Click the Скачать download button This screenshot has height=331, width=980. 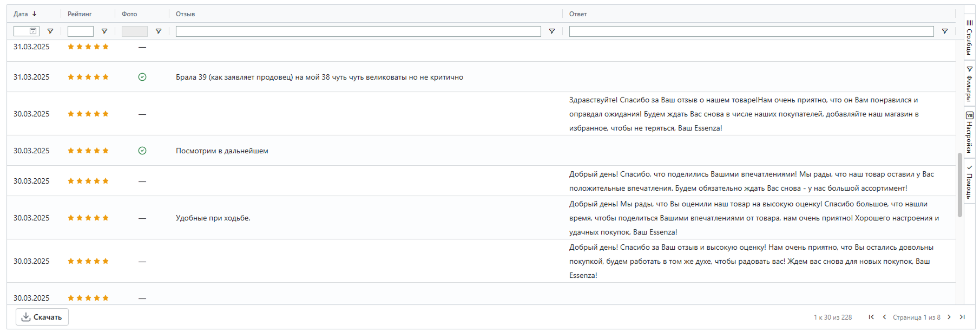[x=42, y=317]
